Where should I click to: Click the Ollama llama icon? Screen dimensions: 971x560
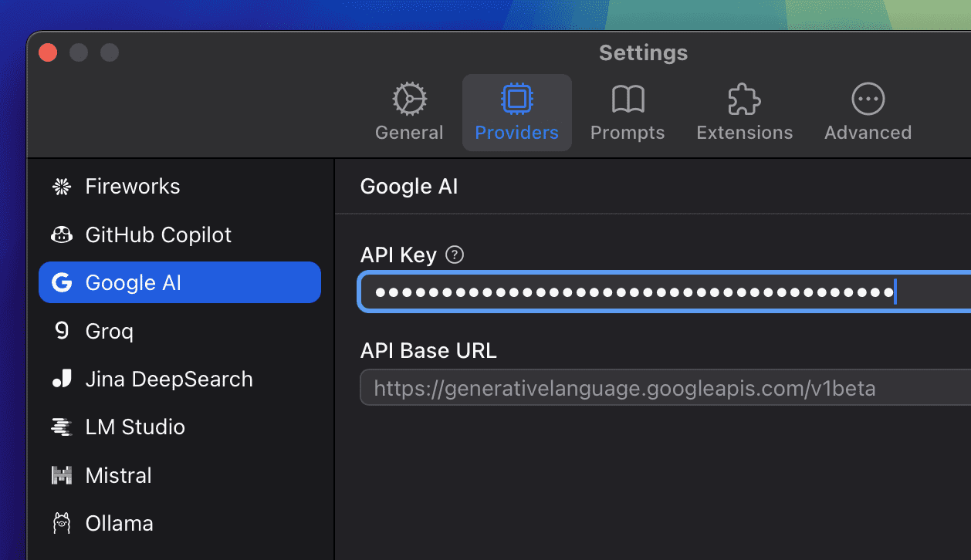62,523
